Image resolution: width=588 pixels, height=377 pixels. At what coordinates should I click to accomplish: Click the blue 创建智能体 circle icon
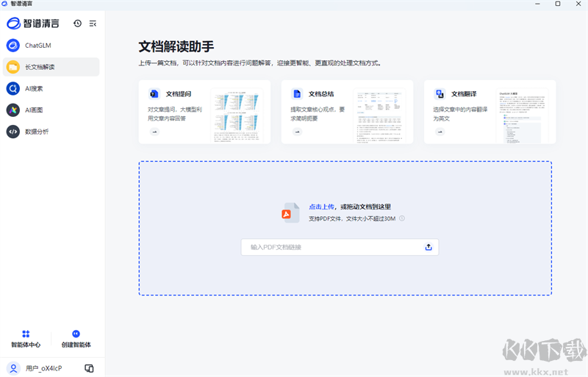[76, 334]
